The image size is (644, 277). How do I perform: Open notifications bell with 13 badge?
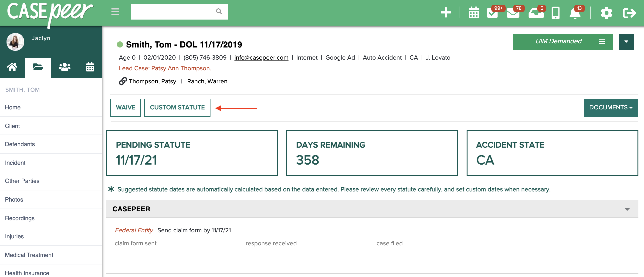(x=575, y=13)
